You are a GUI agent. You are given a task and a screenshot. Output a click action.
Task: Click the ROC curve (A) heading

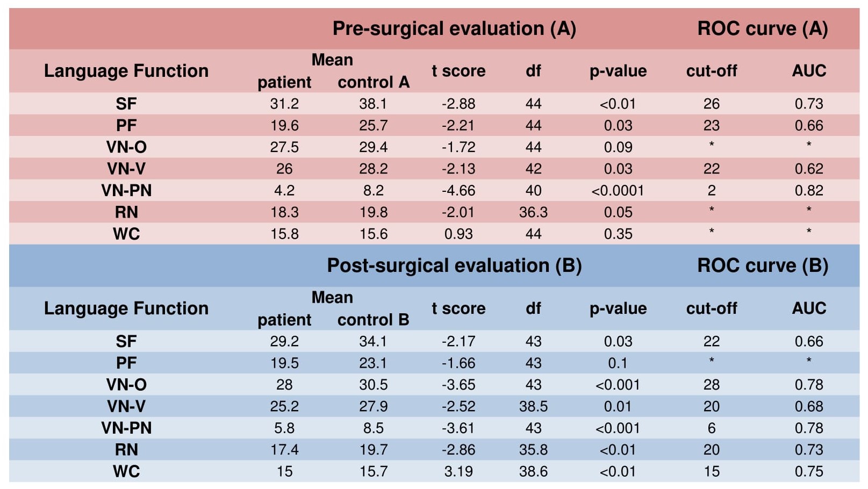pyautogui.click(x=762, y=28)
